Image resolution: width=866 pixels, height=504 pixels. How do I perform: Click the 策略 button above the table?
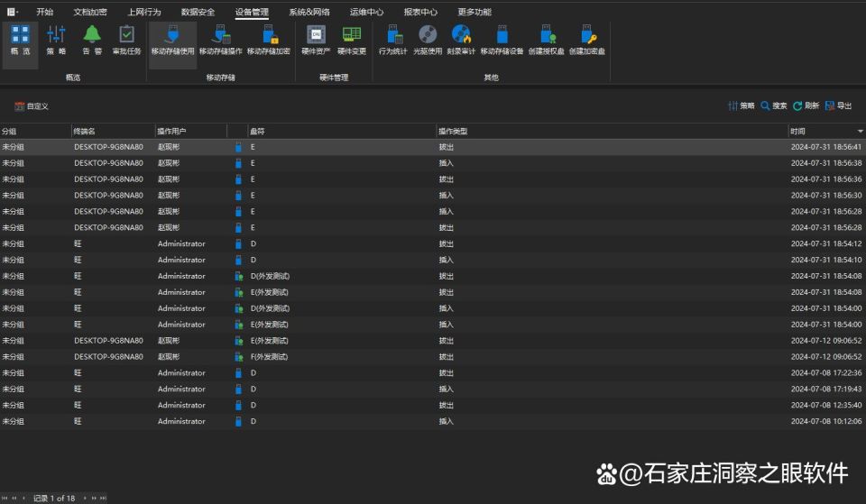[742, 105]
